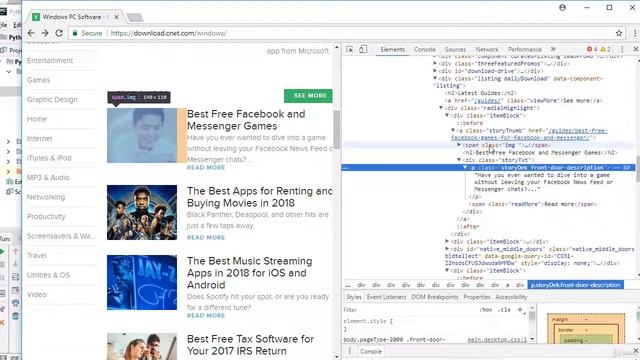
Task: Switch to the Console tab in DevTools
Action: click(x=424, y=49)
